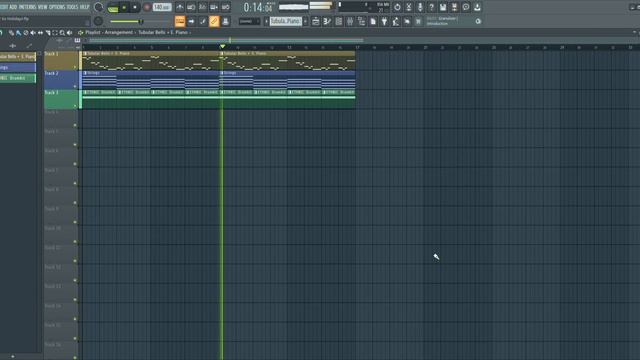Select the playlist playback speaker tool
This screenshot has height=360, width=640.
(69, 33)
